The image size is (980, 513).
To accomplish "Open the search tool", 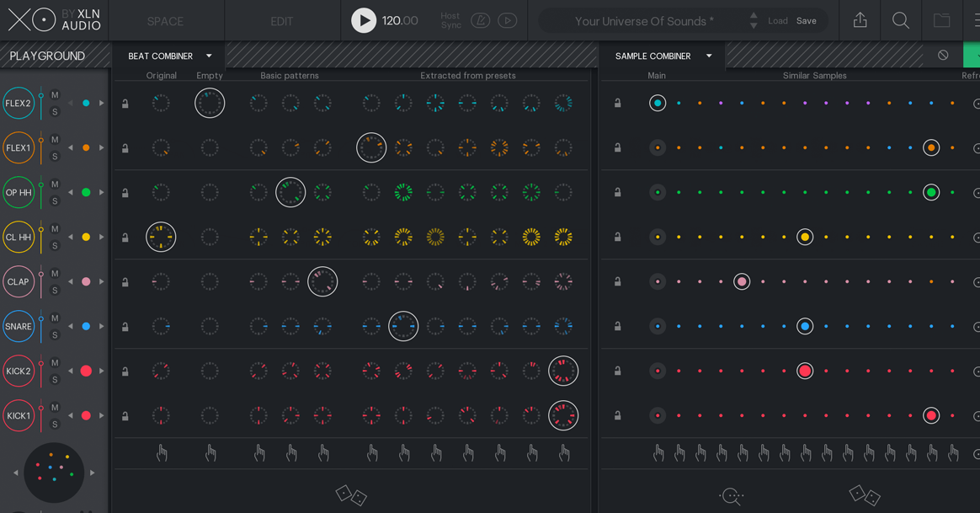I will pos(901,19).
